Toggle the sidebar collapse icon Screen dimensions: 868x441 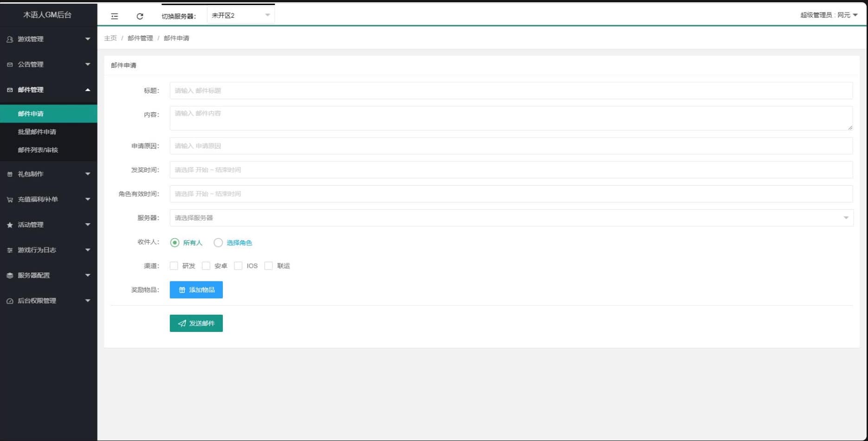click(115, 16)
